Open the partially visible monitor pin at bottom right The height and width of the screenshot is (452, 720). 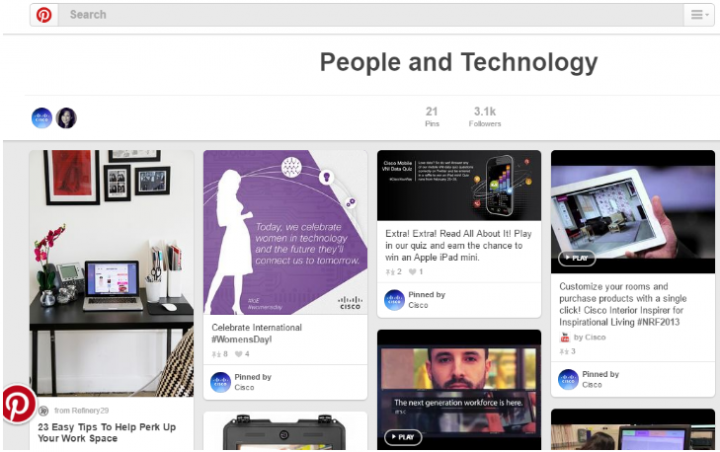pyautogui.click(x=633, y=429)
